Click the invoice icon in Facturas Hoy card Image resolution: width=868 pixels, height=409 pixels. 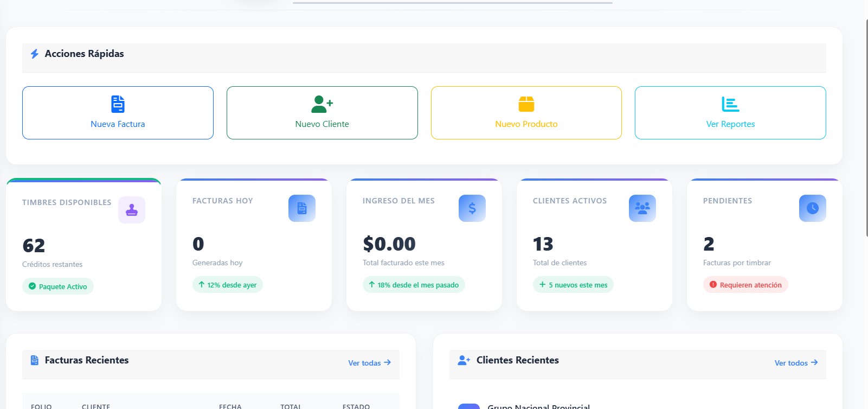(302, 208)
